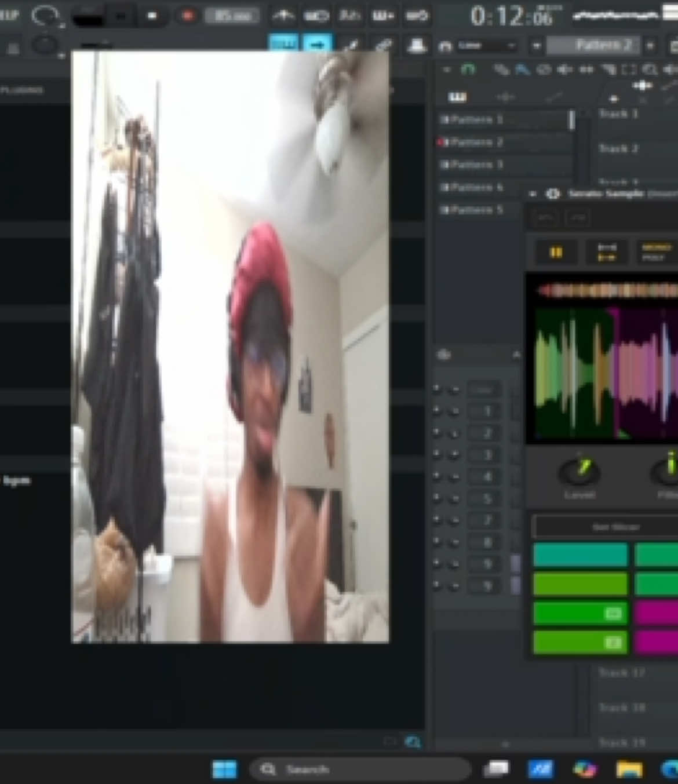Toggle the blue-highlighted button left of the arrow button
The image size is (678, 784).
pyautogui.click(x=283, y=44)
